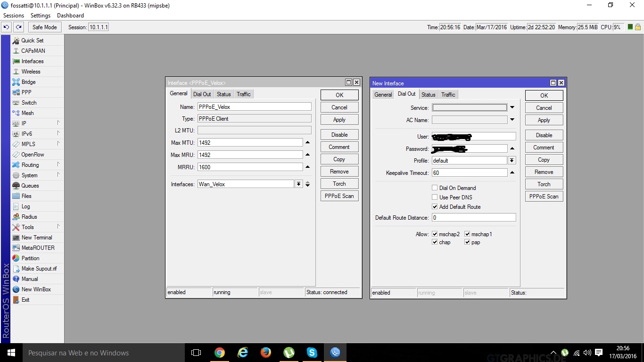Open the Log entry in sidebar
The height and width of the screenshot is (362, 644).
click(25, 206)
